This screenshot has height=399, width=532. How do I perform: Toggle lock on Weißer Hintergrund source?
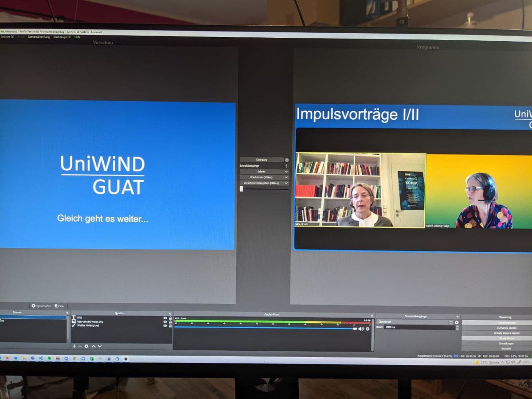coord(170,326)
